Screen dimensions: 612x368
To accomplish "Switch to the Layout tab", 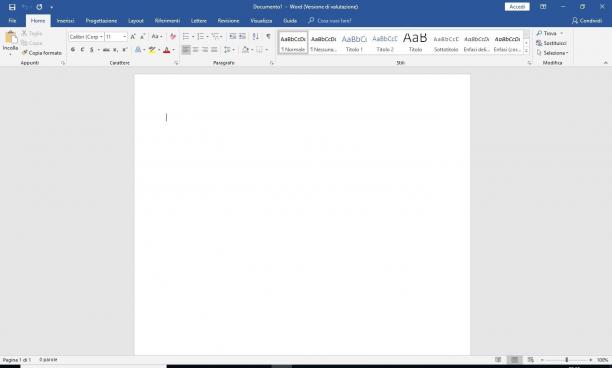I will (x=136, y=21).
